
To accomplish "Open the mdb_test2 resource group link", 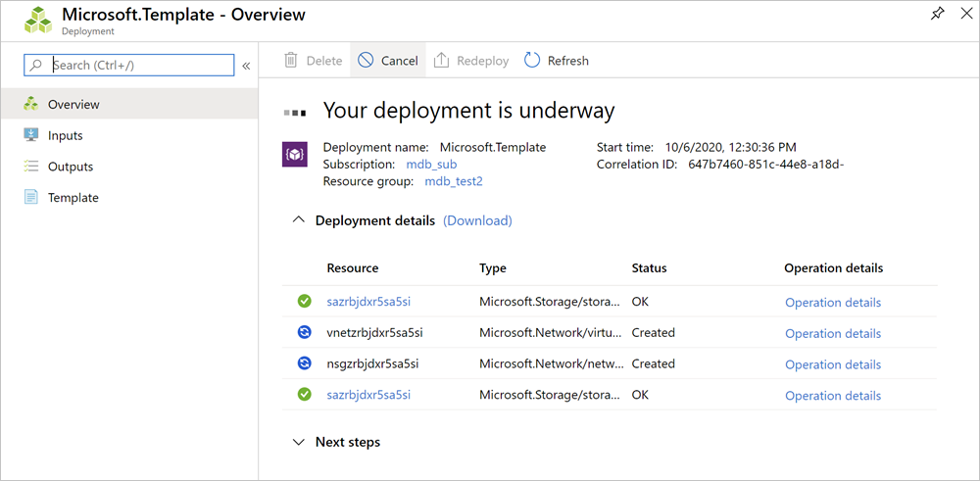I will tap(454, 181).
